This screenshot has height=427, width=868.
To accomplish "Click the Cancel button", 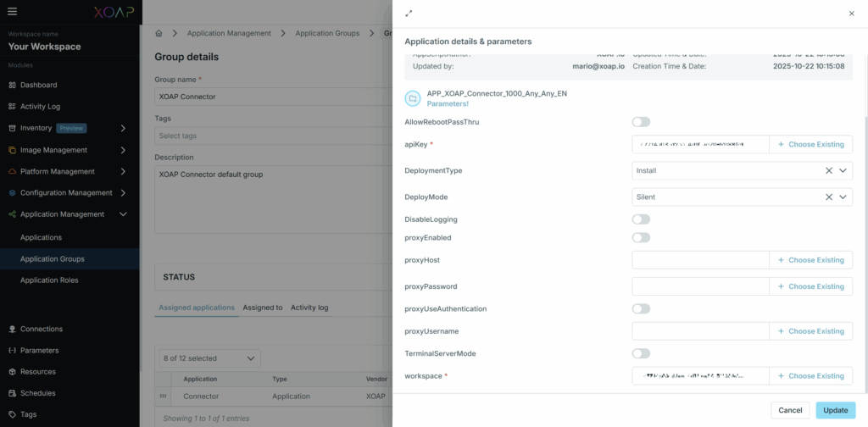I will click(x=790, y=410).
